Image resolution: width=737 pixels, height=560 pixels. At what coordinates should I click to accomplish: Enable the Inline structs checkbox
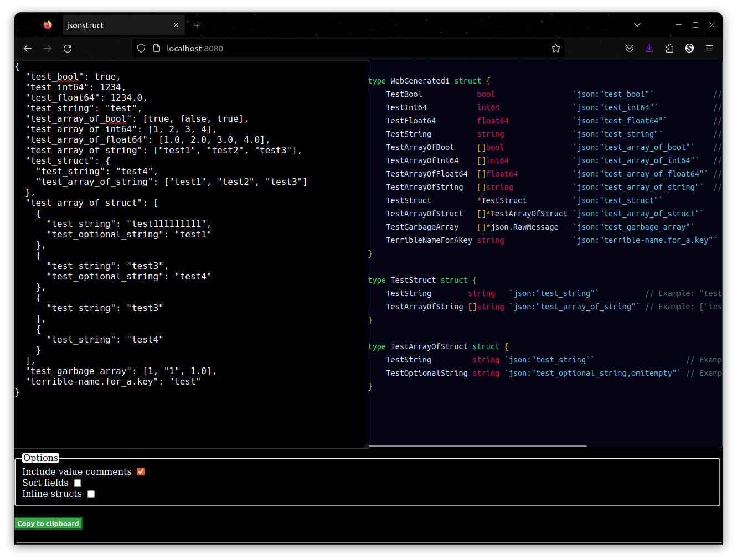pos(91,494)
